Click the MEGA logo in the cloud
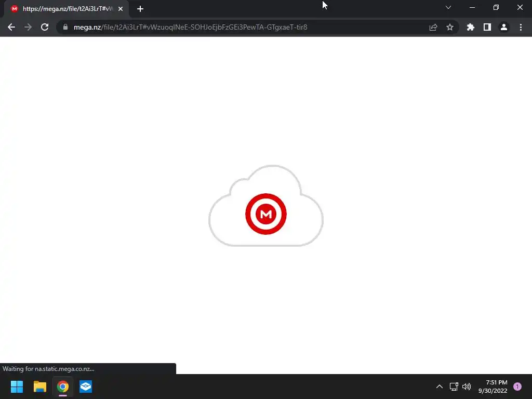 pos(266,214)
